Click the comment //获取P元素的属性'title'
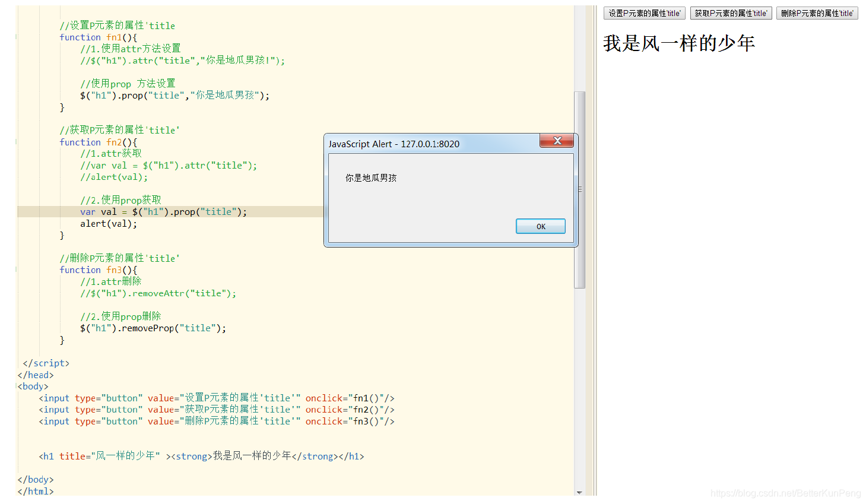The height and width of the screenshot is (504, 866). coord(119,130)
